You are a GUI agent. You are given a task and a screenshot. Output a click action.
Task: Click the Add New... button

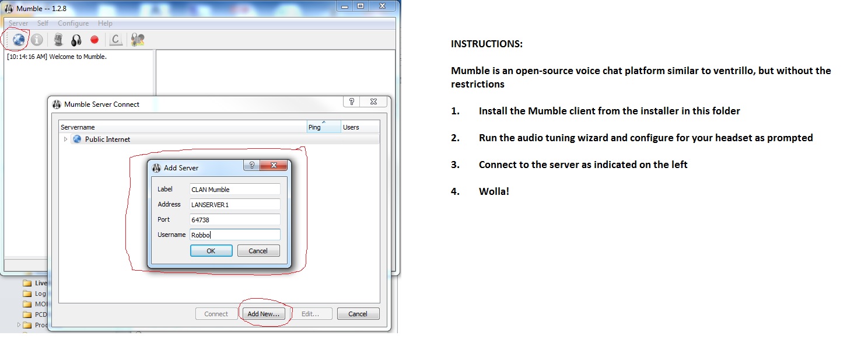click(264, 314)
